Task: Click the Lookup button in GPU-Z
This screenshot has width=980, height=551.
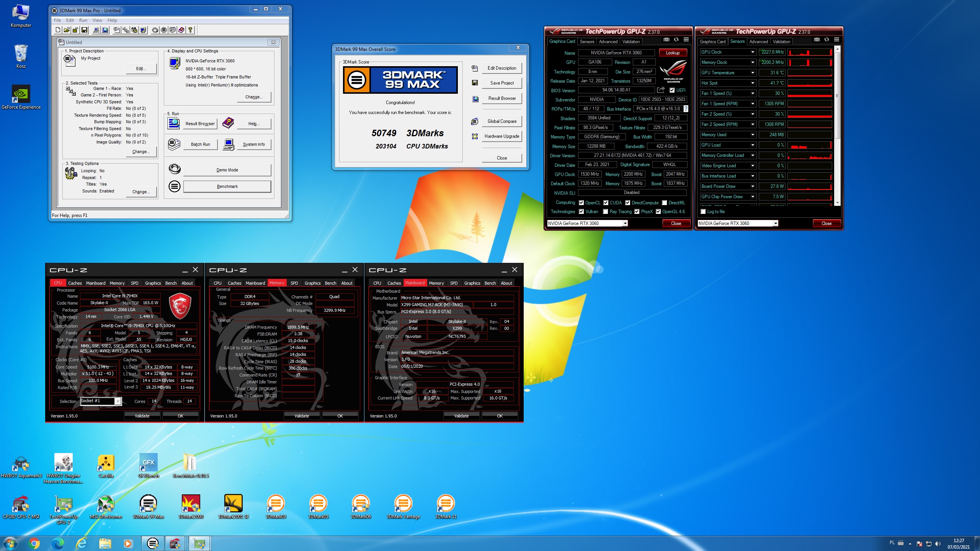Action: [673, 53]
